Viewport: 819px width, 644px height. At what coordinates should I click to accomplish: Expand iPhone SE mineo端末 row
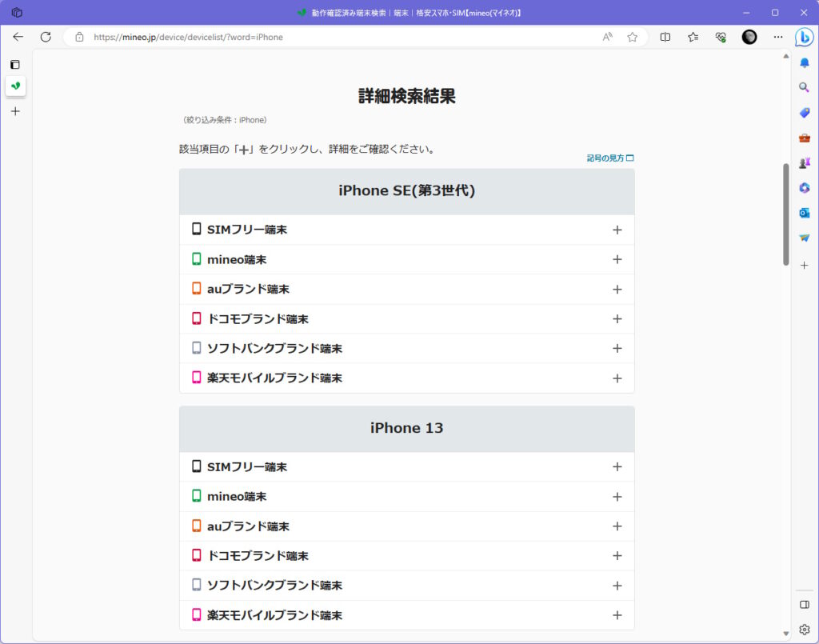pyautogui.click(x=407, y=259)
